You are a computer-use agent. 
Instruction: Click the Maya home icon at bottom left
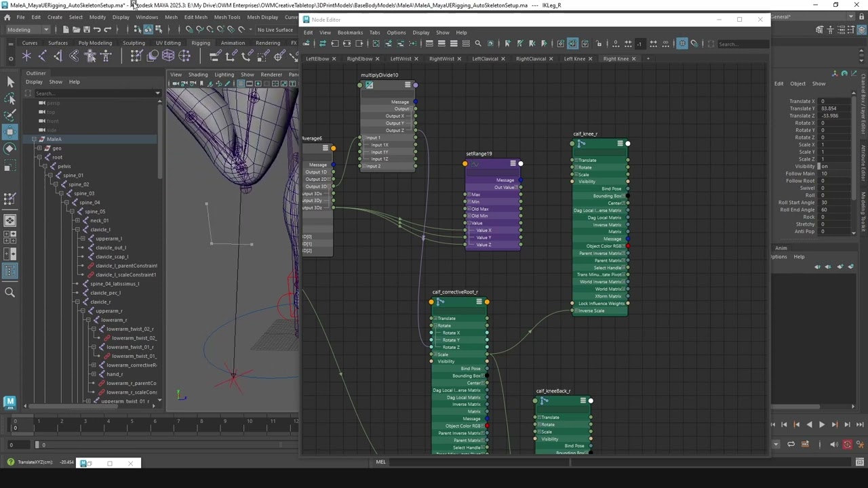point(9,402)
